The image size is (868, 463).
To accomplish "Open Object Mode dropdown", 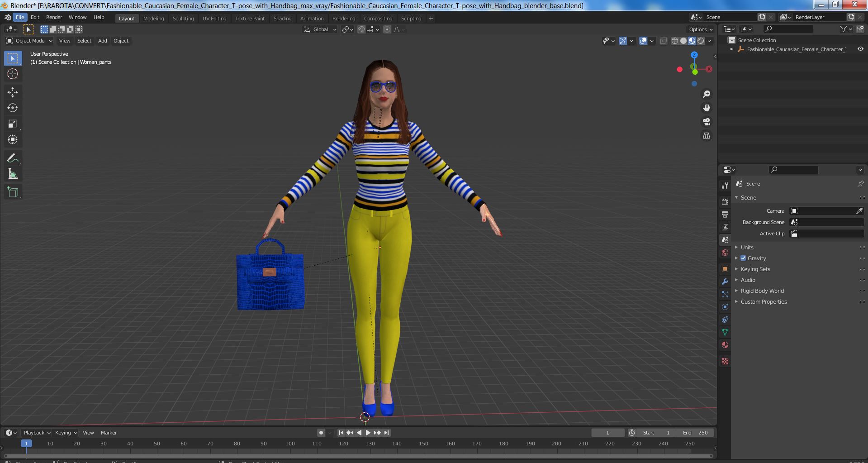I will (29, 41).
